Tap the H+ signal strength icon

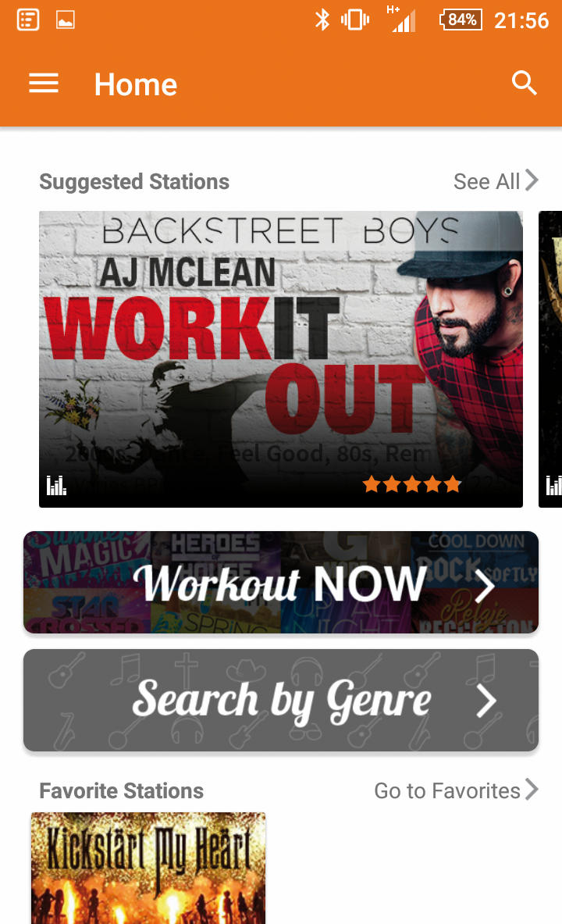point(402,19)
